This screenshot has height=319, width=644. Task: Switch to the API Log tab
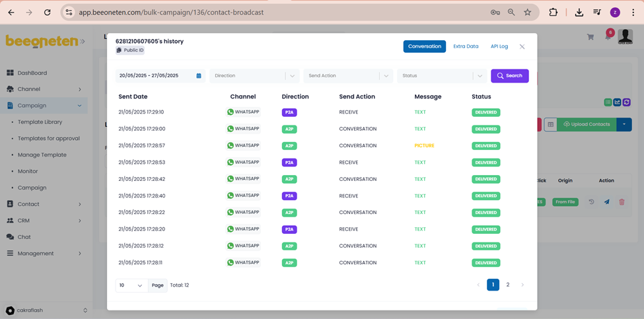coord(499,46)
